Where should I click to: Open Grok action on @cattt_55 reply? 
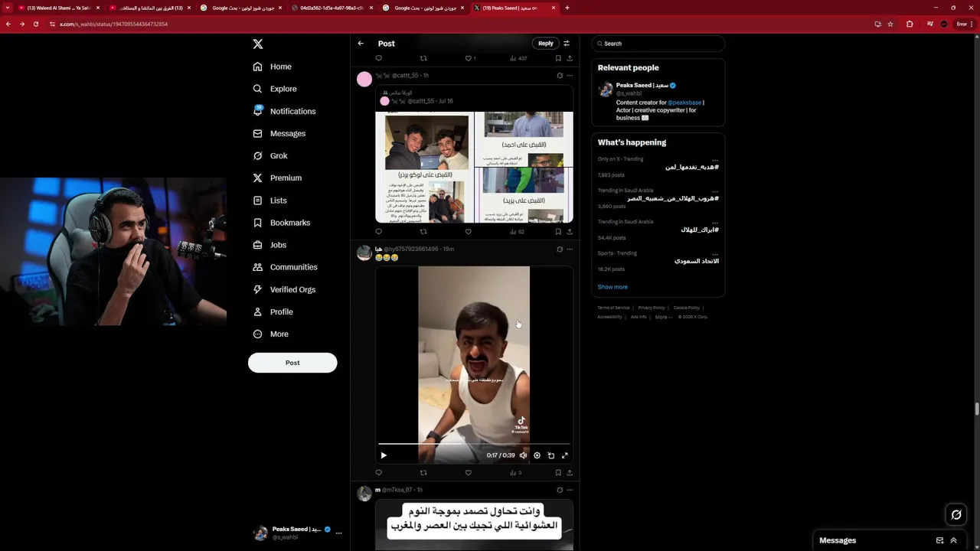click(x=560, y=76)
